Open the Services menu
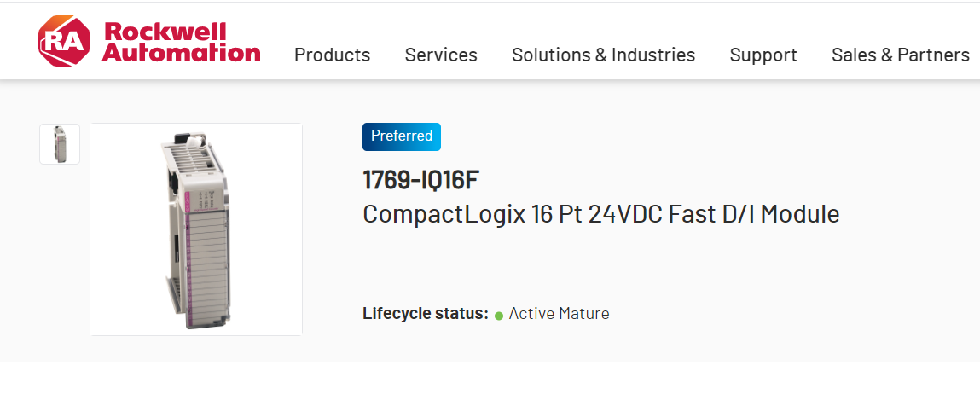 click(x=441, y=55)
